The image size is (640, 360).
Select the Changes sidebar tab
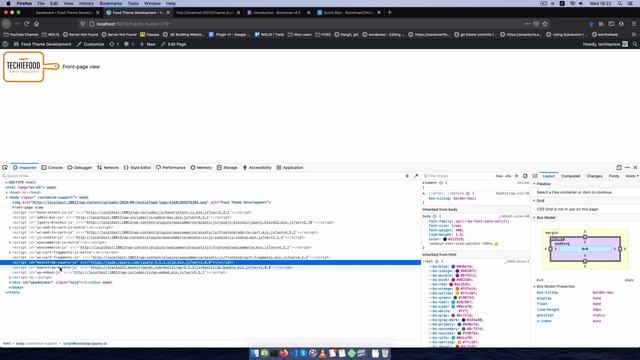click(x=594, y=176)
